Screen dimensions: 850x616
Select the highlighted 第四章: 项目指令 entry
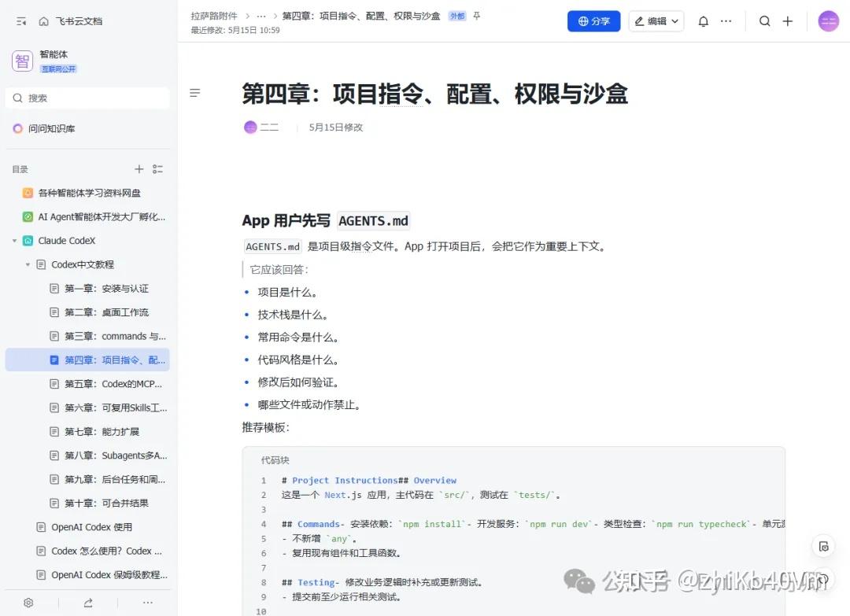pos(87,360)
